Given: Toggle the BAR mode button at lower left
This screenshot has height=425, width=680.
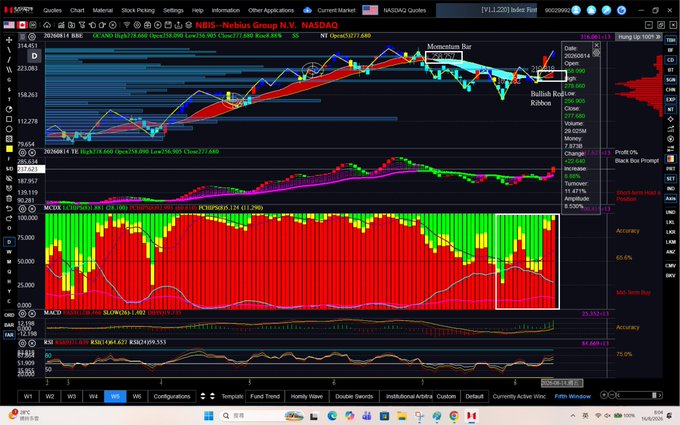Looking at the screenshot, I should [9, 325].
